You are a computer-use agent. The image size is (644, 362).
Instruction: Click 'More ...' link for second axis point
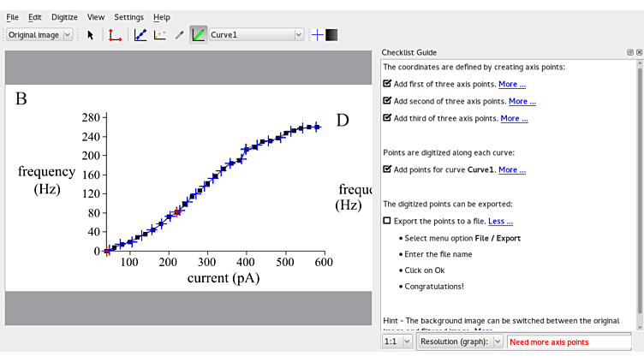point(522,101)
